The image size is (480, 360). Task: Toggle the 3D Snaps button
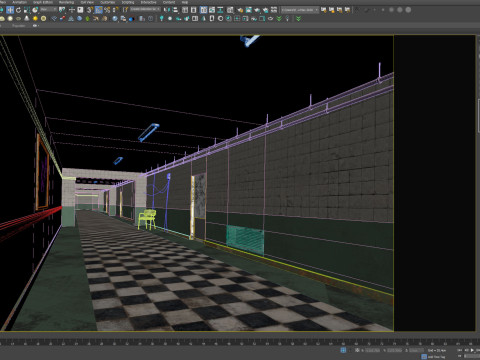(89, 10)
